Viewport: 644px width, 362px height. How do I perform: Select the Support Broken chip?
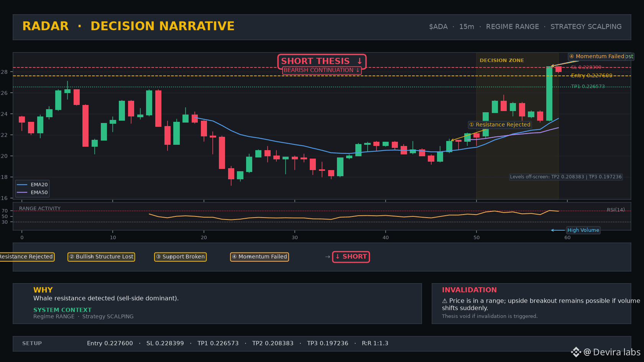pyautogui.click(x=180, y=257)
